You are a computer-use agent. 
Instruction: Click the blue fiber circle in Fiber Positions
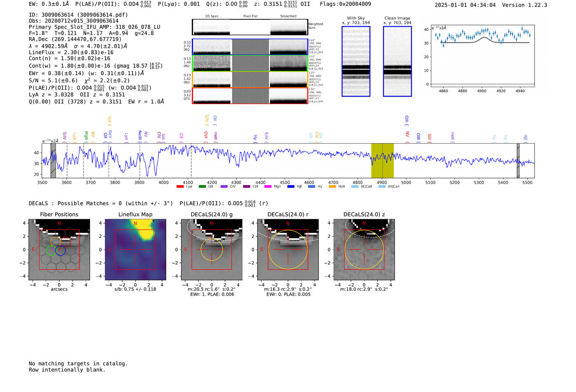(60, 250)
